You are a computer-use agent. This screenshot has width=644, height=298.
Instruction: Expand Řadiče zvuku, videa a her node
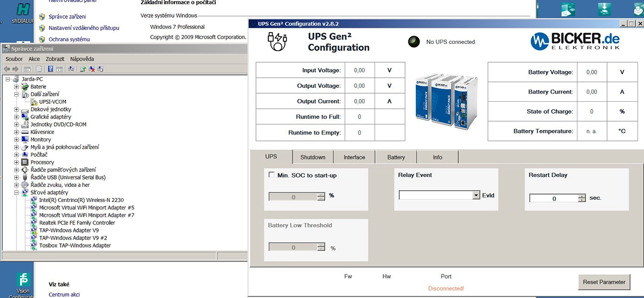point(17,185)
